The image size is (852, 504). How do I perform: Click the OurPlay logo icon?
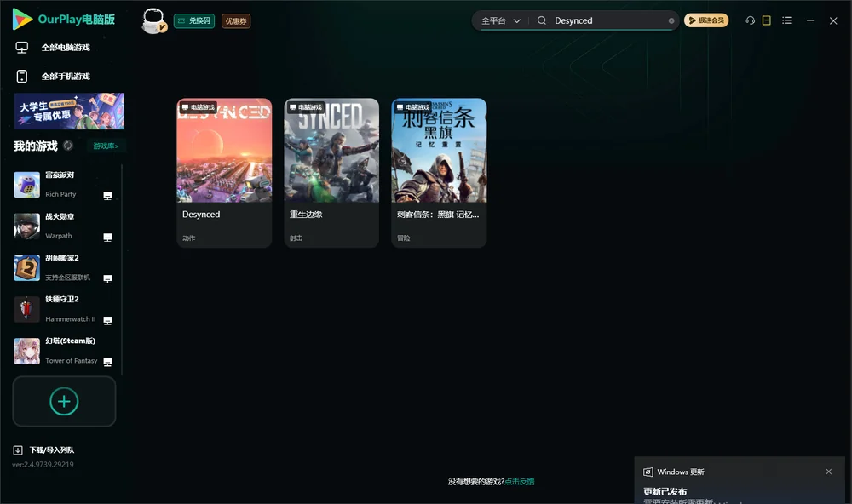22,19
